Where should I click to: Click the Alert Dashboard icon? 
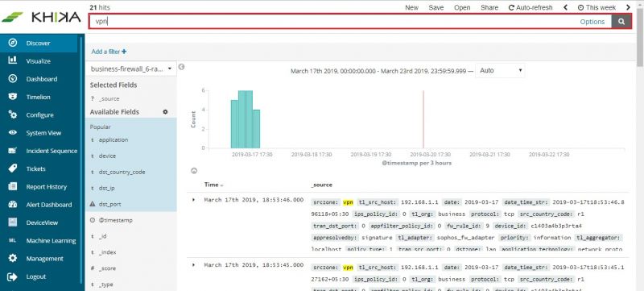pos(13,205)
